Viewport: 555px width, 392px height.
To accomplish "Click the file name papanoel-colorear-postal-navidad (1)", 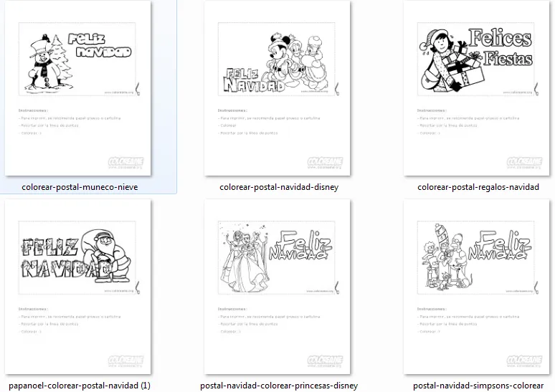I will click(80, 386).
